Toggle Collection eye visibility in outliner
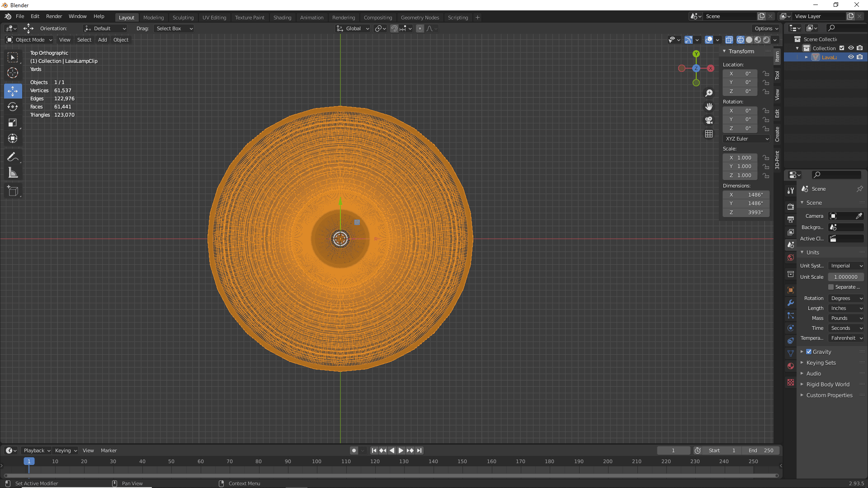The image size is (868, 488). point(851,48)
